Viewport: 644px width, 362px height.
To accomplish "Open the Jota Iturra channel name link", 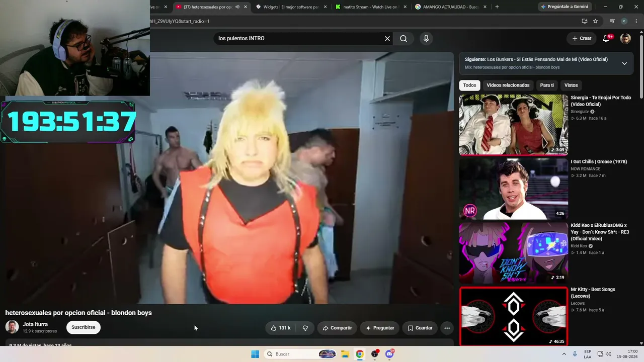I will (35, 324).
